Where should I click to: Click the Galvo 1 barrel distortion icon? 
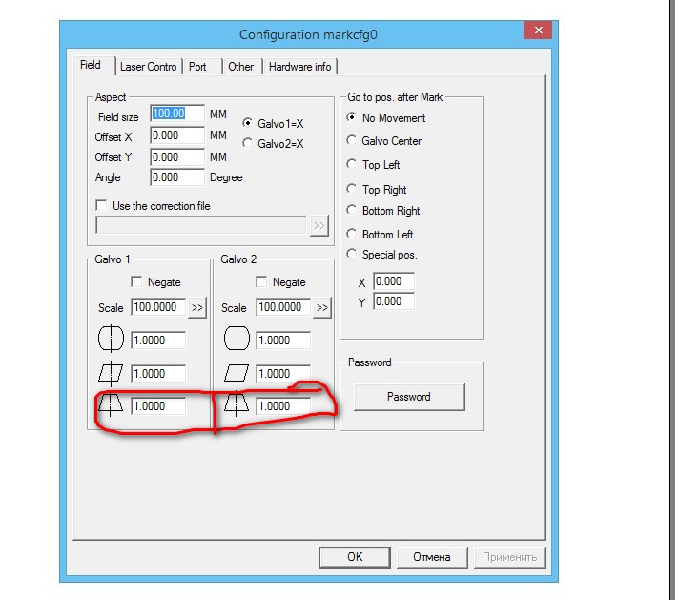[x=112, y=341]
